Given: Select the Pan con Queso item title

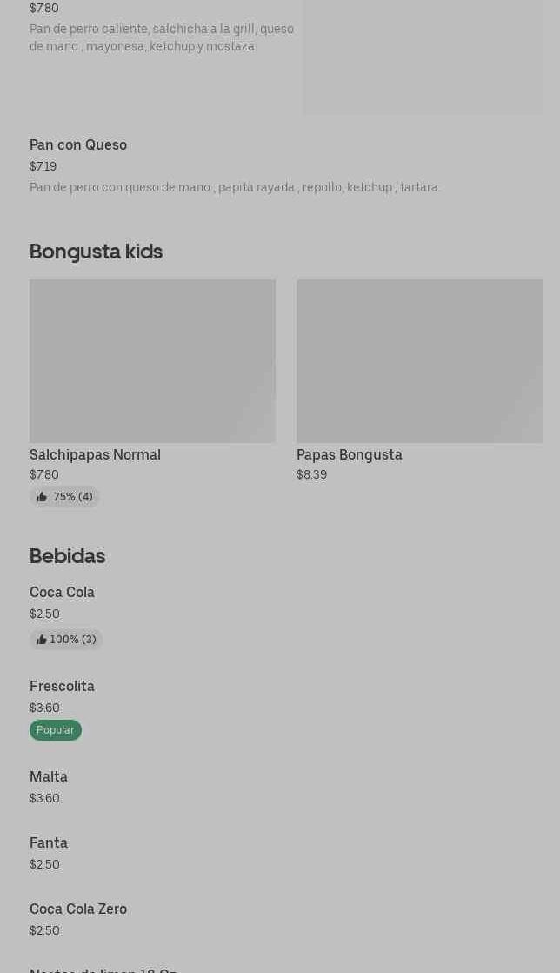Looking at the screenshot, I should tap(78, 144).
